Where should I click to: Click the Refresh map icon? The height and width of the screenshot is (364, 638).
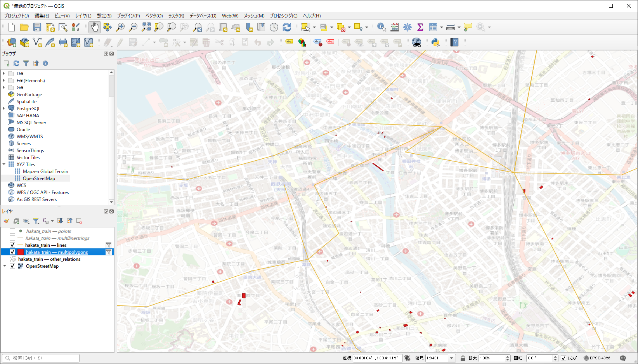tap(287, 27)
